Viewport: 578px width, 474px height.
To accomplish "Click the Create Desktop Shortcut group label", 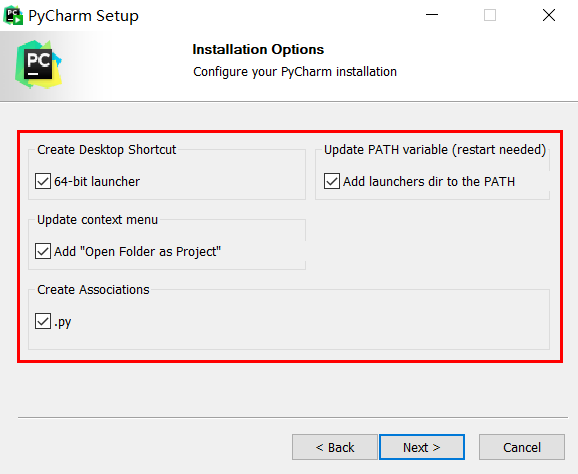I will (x=107, y=149).
